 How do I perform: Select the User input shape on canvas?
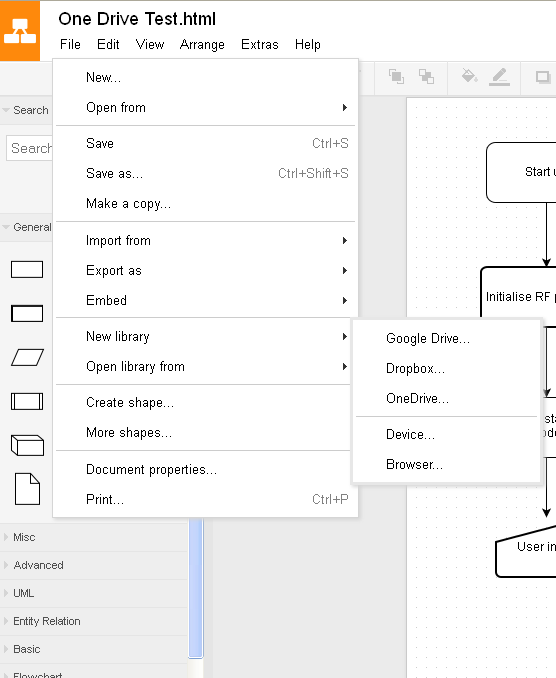[526, 551]
